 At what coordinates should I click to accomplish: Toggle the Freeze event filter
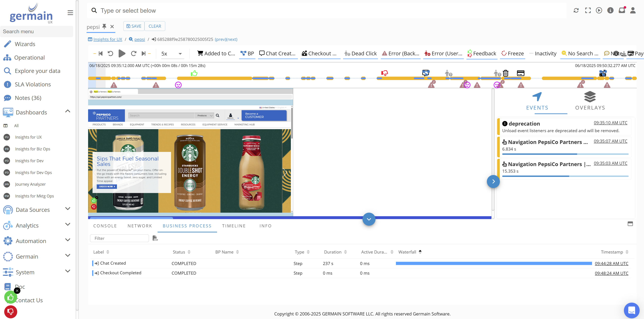[513, 54]
